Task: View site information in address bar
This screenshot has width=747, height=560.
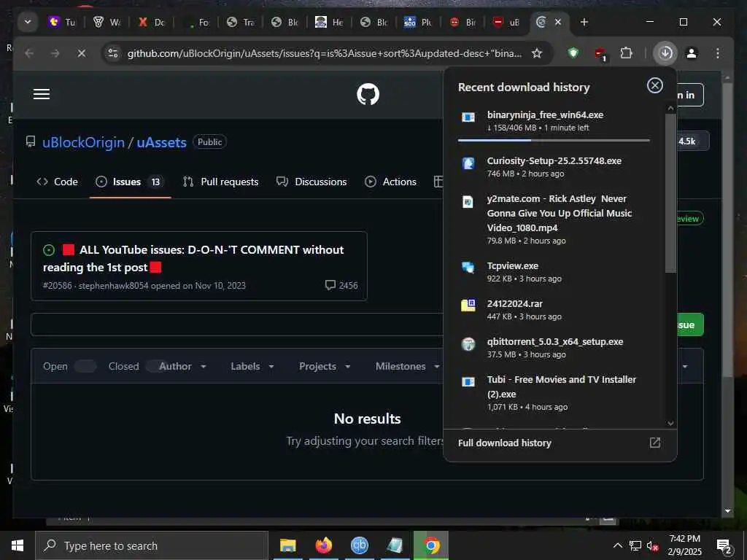Action: (113, 52)
